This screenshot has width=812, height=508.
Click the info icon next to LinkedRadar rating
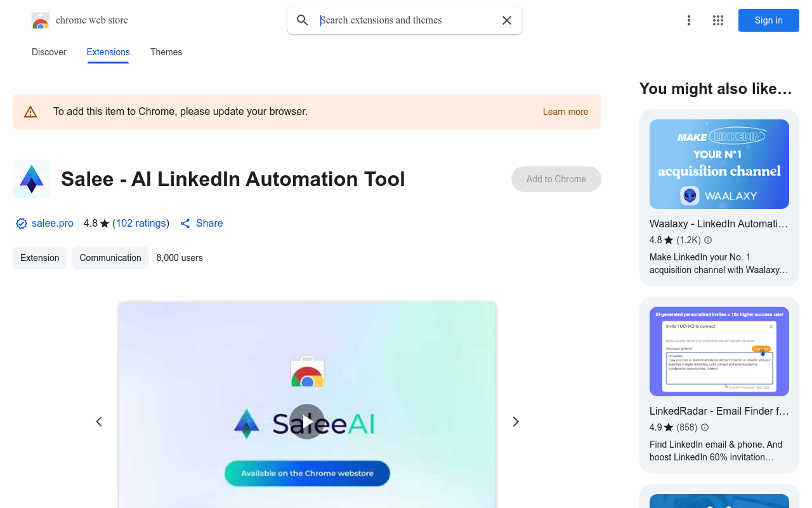click(705, 427)
